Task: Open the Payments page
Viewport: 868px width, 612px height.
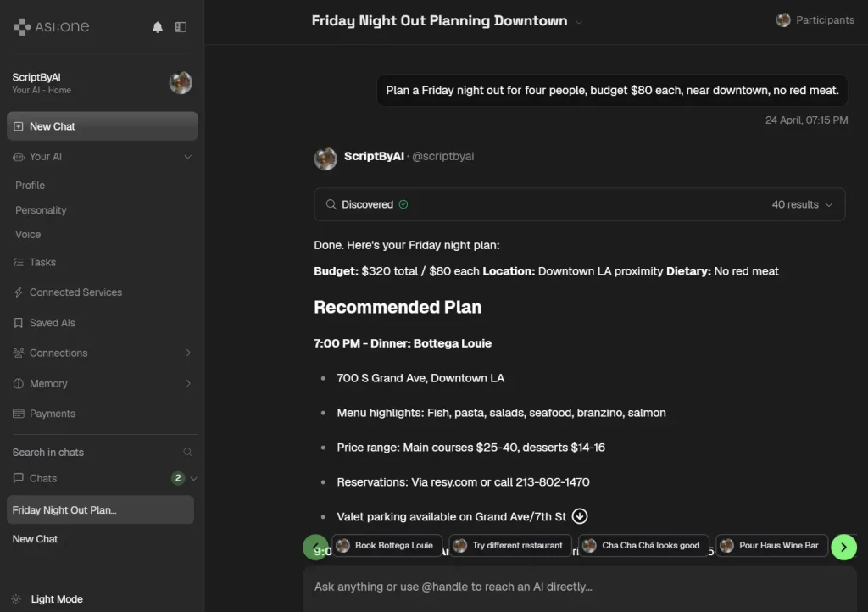Action: click(x=52, y=414)
